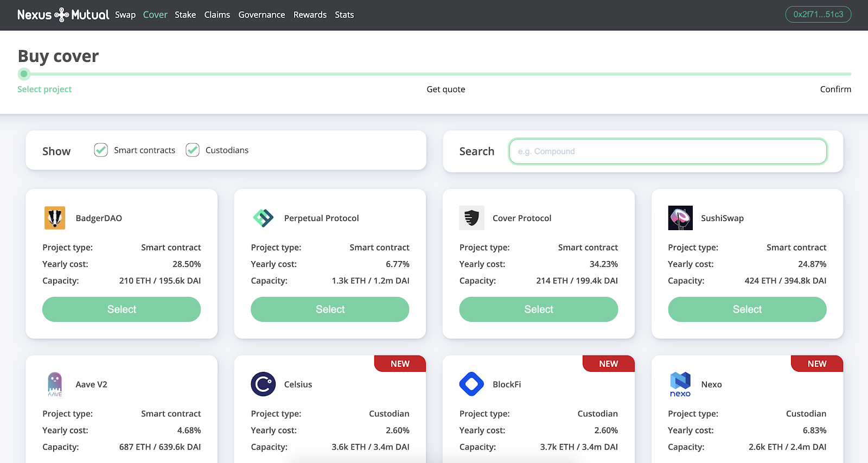Select Cover Protocol cover
This screenshot has width=868, height=463.
(x=539, y=309)
